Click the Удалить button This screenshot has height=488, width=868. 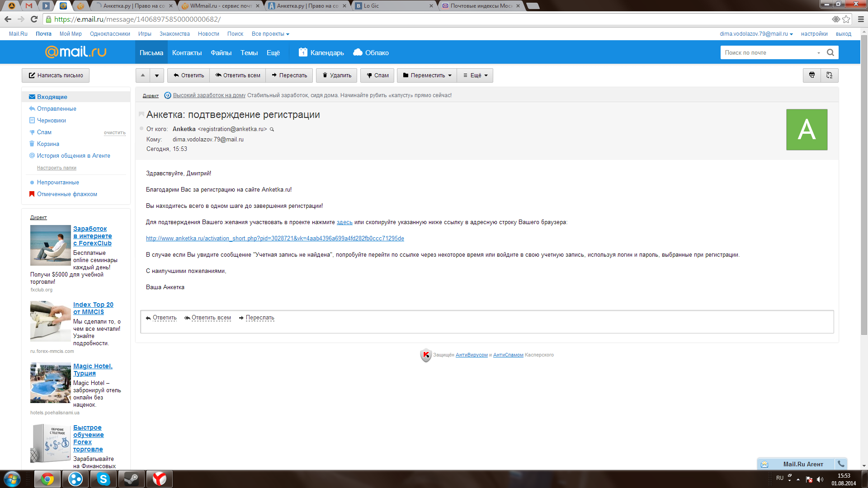click(x=337, y=75)
